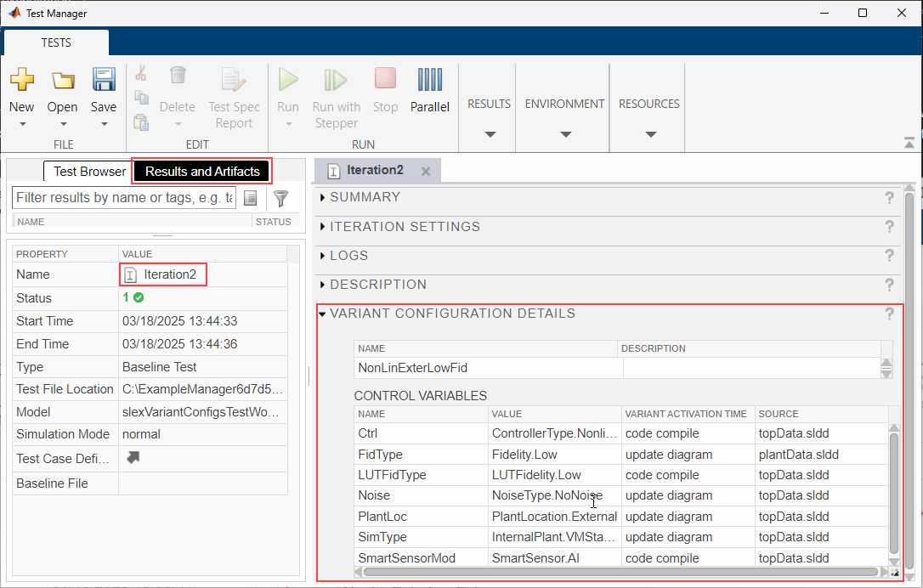This screenshot has width=923, height=588.
Task: Select the SimType variable row
Action: point(621,537)
